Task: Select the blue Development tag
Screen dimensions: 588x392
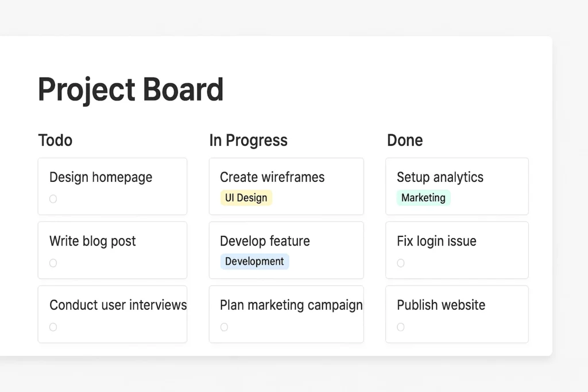Action: pos(254,262)
